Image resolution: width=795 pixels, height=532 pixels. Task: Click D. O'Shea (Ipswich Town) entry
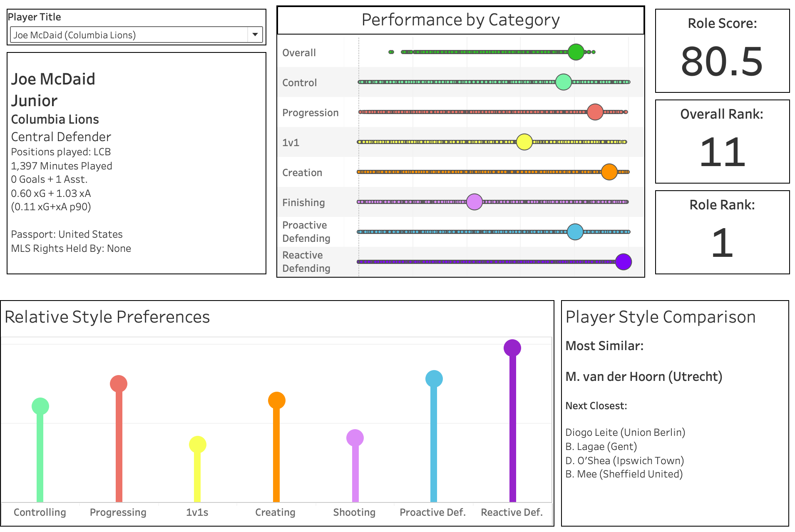coord(625,461)
